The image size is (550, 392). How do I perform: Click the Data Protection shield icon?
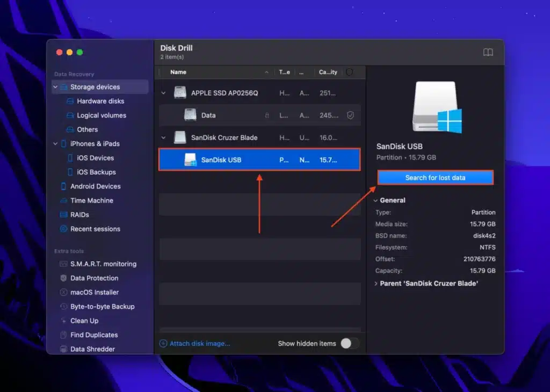(63, 278)
